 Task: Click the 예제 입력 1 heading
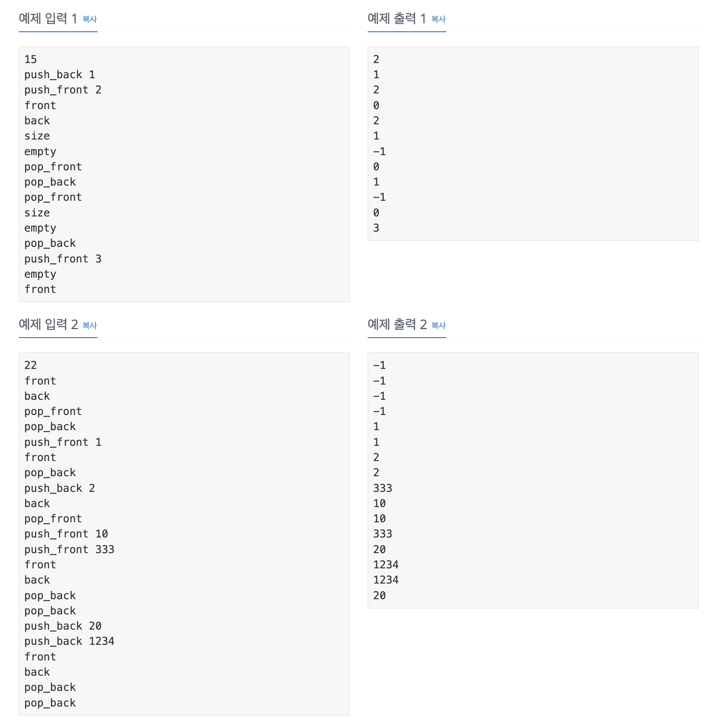(48, 19)
